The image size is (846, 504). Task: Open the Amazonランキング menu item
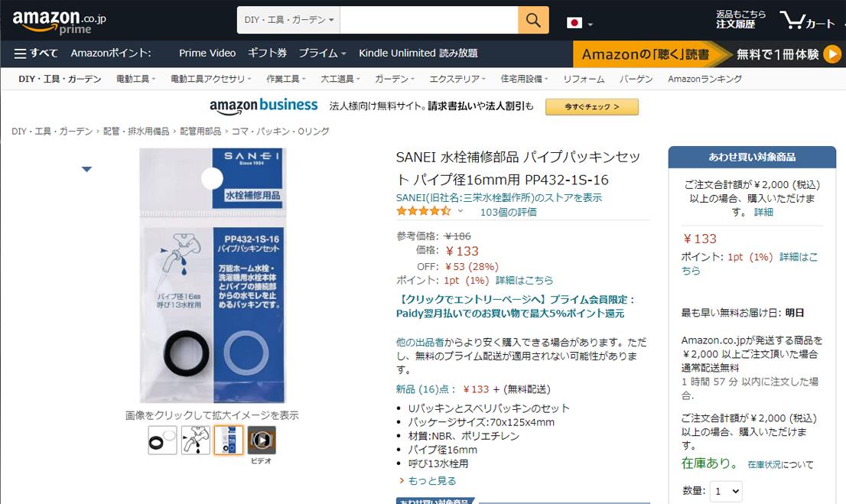click(x=704, y=79)
